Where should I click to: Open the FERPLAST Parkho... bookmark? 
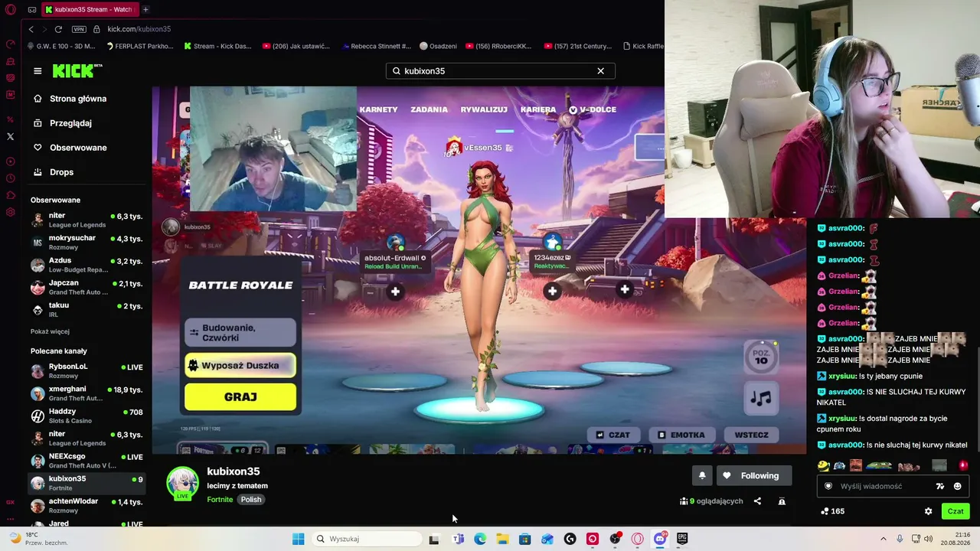[x=140, y=46]
